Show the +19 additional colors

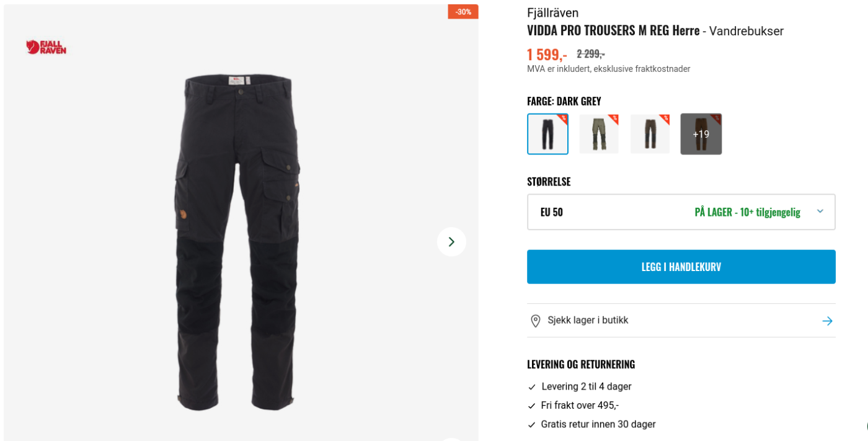701,134
